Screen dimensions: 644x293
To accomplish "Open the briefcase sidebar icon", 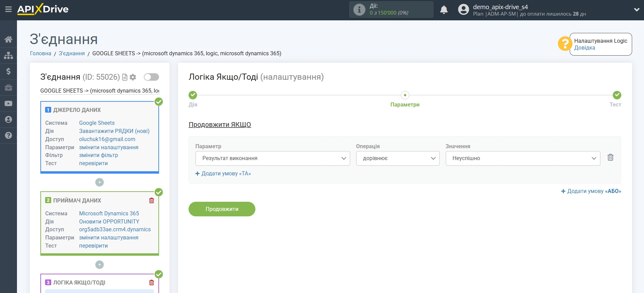I will [8, 87].
